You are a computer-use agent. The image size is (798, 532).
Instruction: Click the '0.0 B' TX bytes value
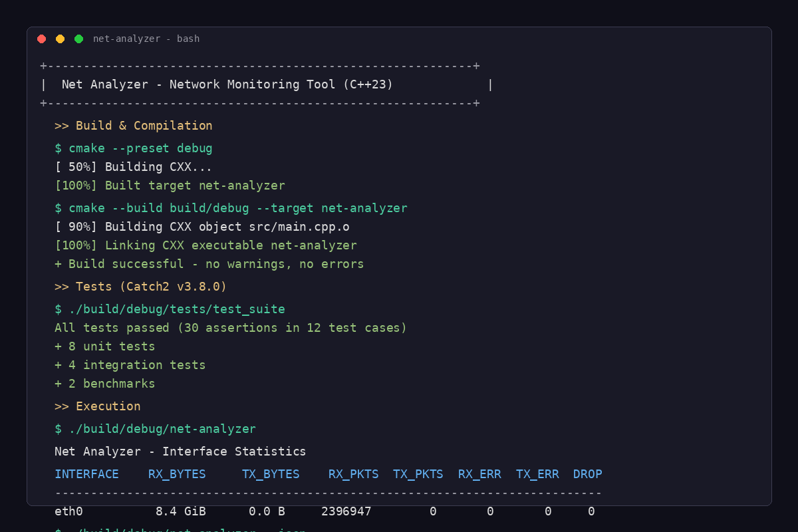(267, 511)
